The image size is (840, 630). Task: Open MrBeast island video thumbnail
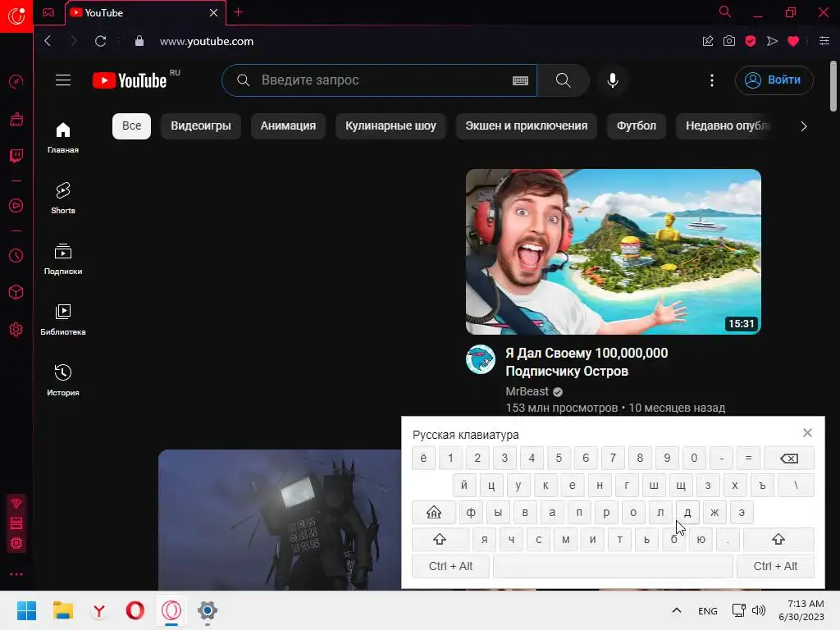[614, 252]
